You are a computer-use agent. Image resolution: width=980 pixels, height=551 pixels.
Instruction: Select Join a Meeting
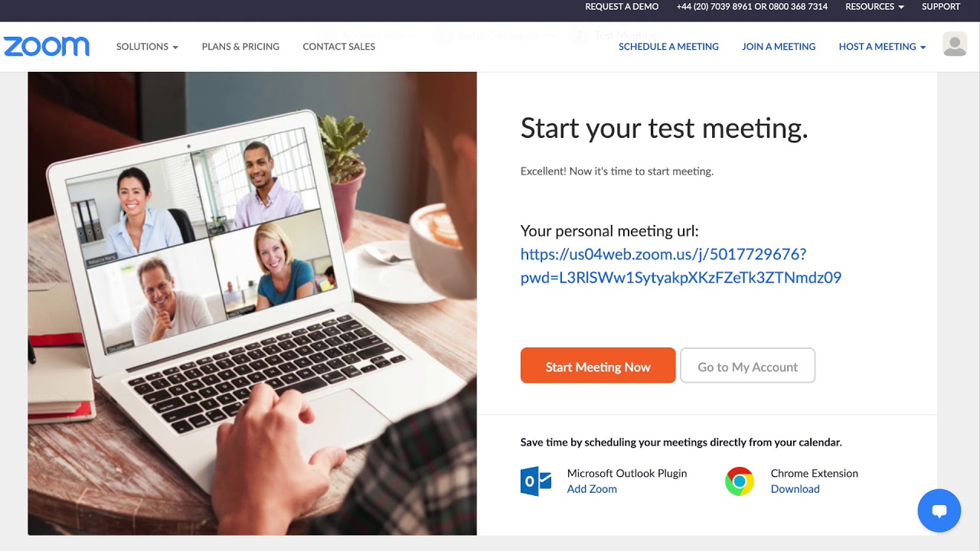(779, 47)
